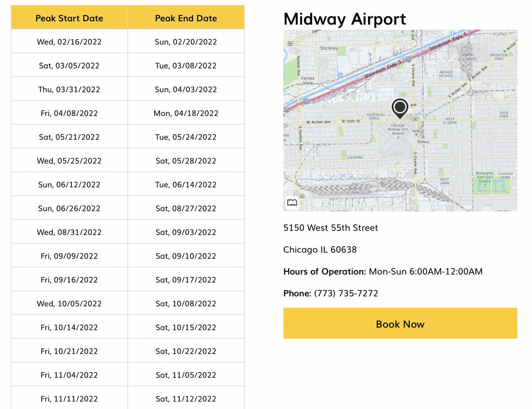This screenshot has width=532, height=409.
Task: Click start date Fri, 04/08/2022
Action: click(69, 113)
